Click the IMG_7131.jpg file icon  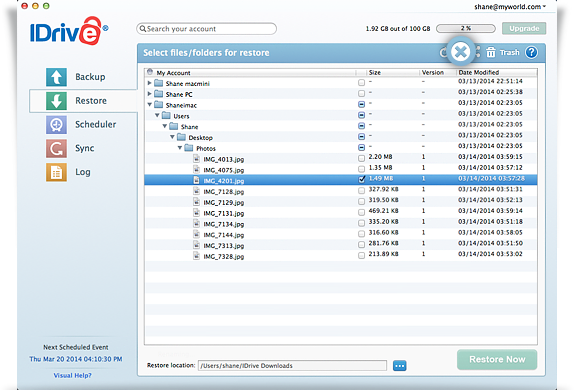197,212
